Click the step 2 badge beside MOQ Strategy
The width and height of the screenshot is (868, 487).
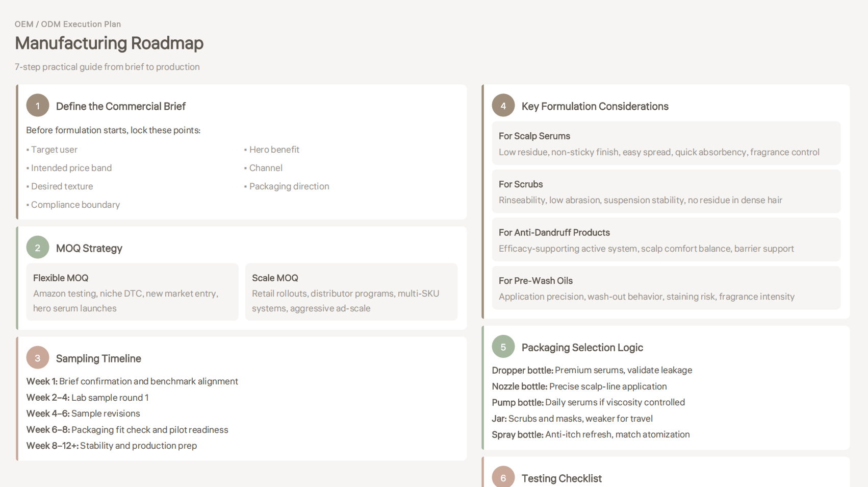click(37, 247)
